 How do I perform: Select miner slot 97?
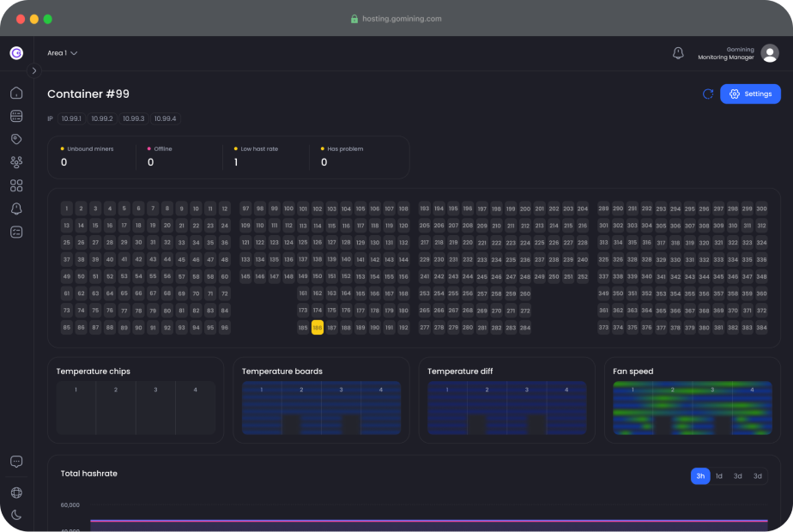click(245, 209)
